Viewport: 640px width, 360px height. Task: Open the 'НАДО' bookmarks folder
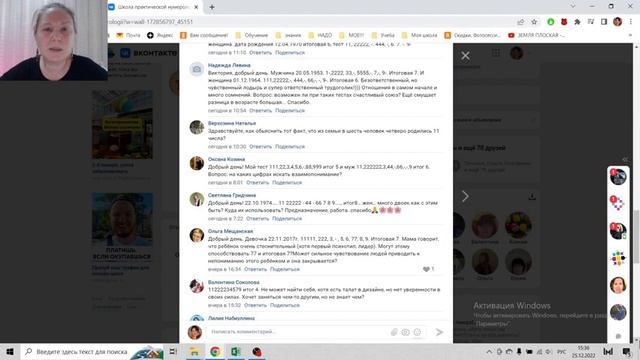pyautogui.click(x=320, y=36)
